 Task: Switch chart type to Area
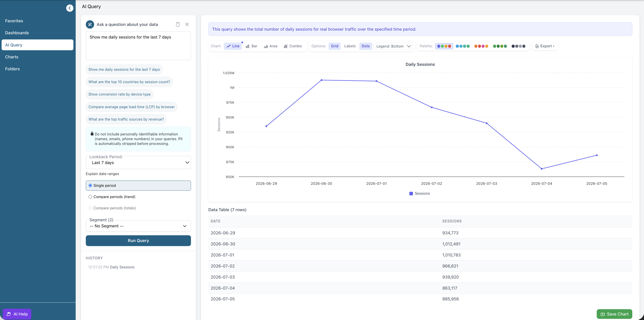pyautogui.click(x=270, y=46)
